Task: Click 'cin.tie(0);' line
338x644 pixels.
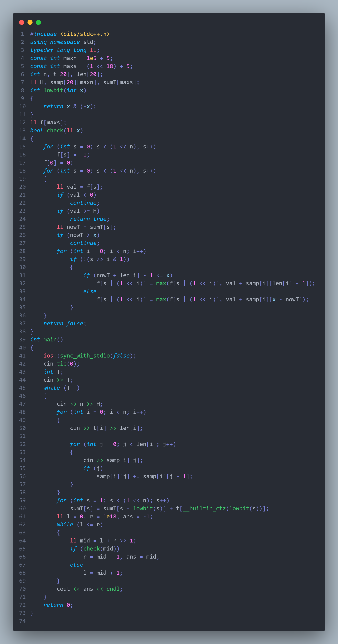Action: pos(62,364)
